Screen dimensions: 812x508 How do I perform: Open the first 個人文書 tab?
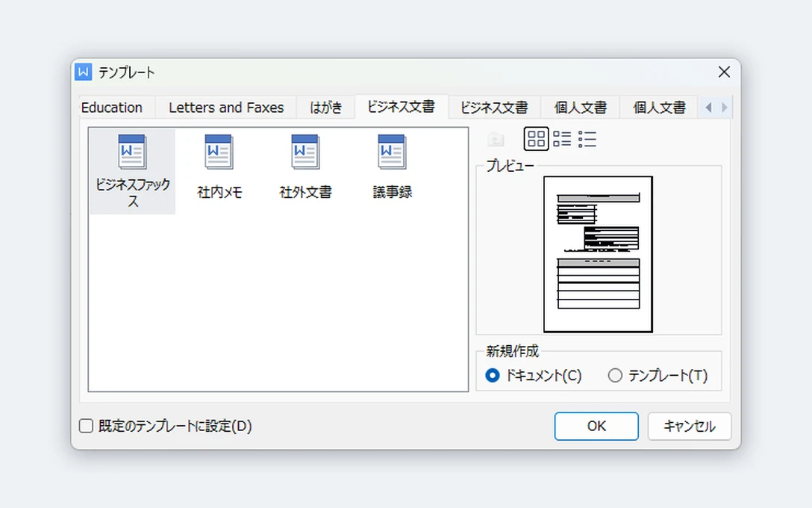pyautogui.click(x=580, y=108)
